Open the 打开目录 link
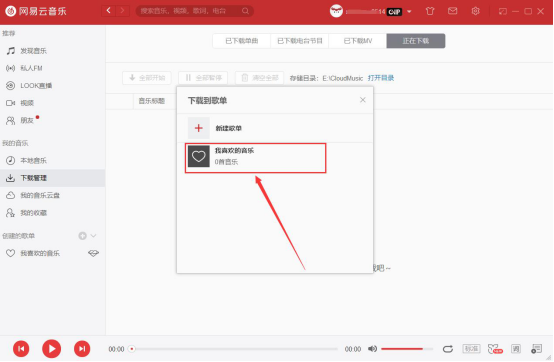 click(x=381, y=78)
